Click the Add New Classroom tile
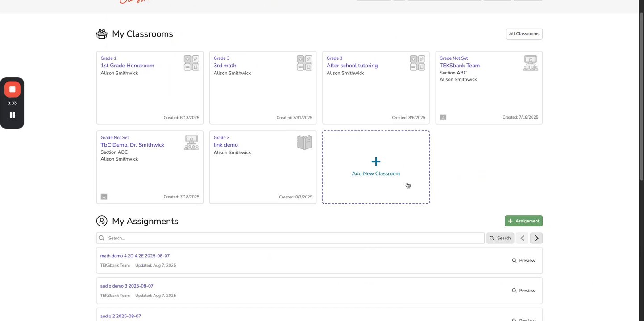 pyautogui.click(x=376, y=167)
